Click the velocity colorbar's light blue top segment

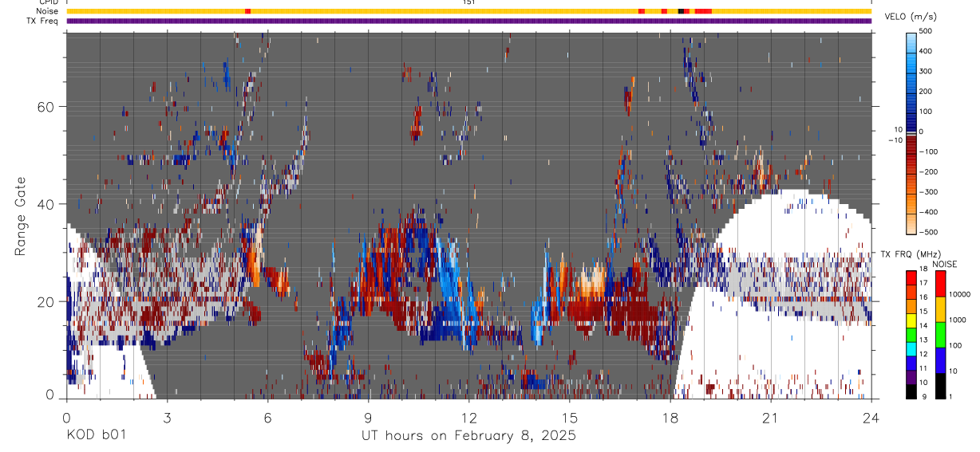911,42
